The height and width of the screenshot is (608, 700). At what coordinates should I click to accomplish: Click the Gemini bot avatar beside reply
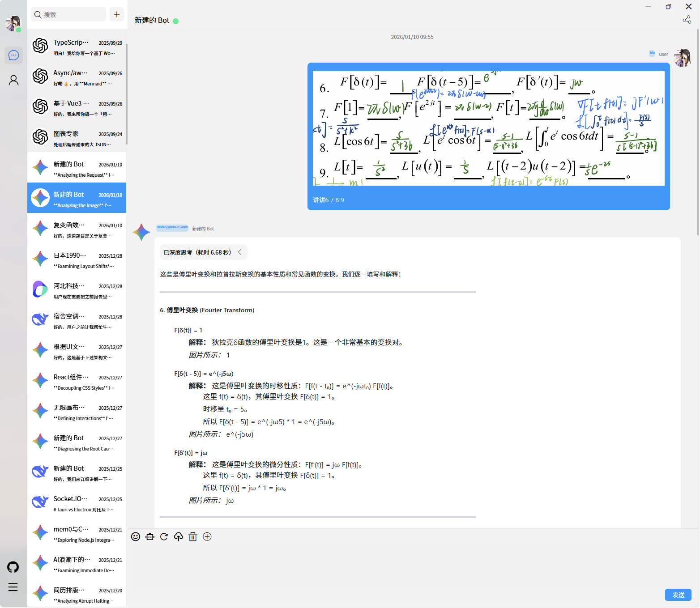pos(141,232)
